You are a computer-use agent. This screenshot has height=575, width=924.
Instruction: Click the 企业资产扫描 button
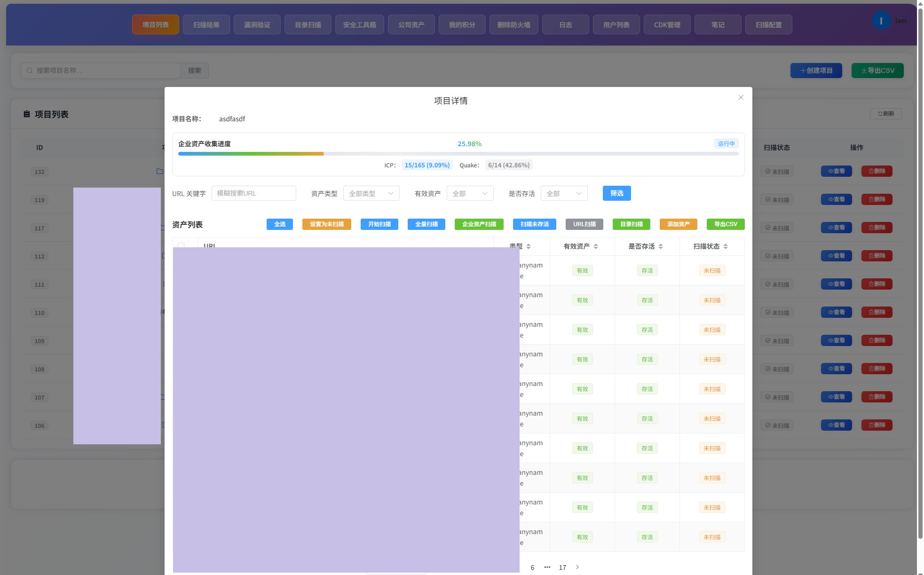(x=479, y=224)
